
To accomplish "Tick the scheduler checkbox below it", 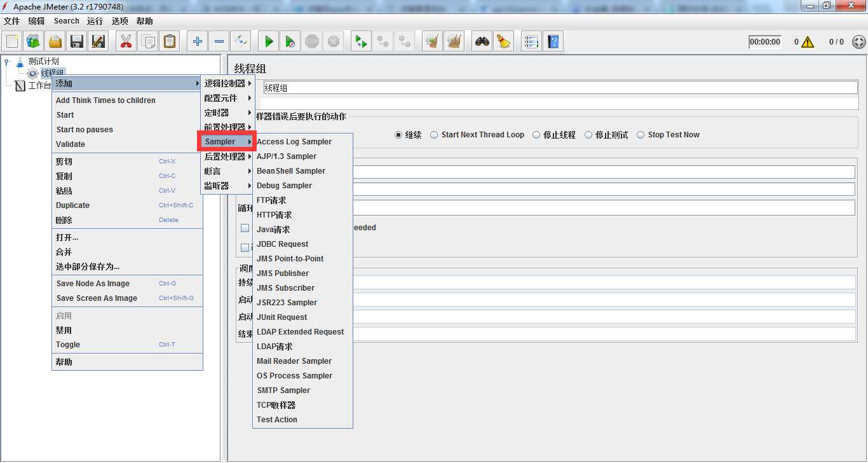I will (245, 247).
